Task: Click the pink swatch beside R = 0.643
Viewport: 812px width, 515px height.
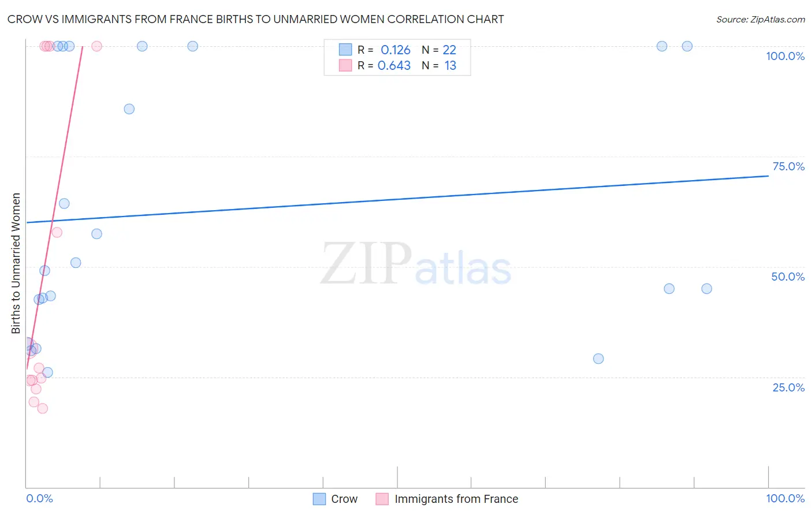Action: [345, 65]
